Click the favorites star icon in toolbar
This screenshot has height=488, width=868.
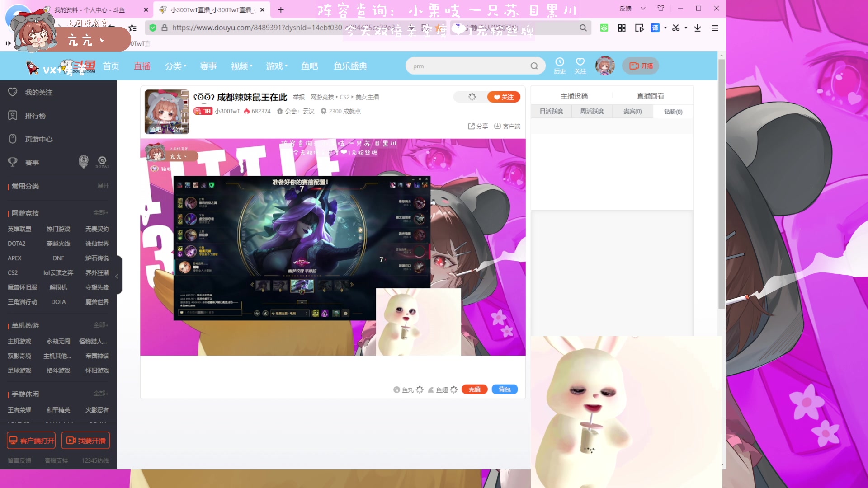coord(132,28)
